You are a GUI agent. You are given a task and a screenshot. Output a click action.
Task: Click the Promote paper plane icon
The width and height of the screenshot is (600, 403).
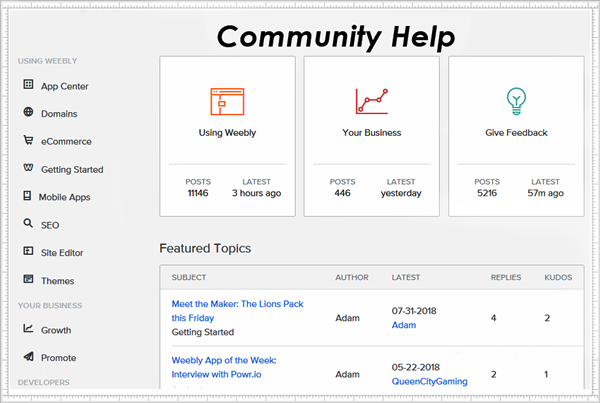[x=28, y=356]
